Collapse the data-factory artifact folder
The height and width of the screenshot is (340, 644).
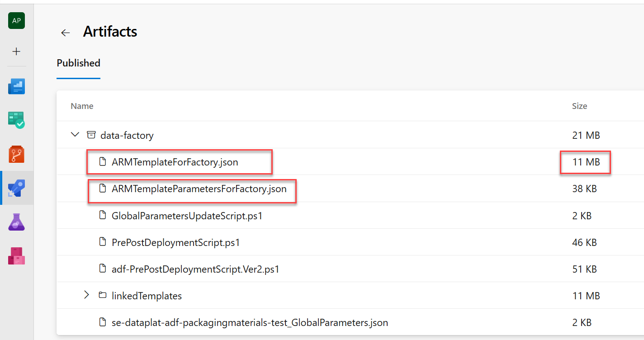click(75, 135)
